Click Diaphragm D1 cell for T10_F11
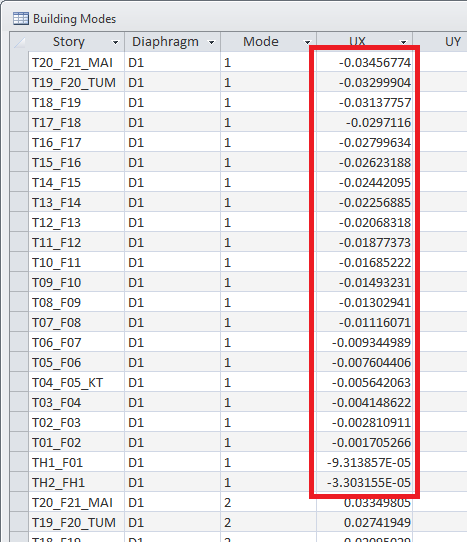This screenshot has height=542, width=467. pyautogui.click(x=172, y=263)
